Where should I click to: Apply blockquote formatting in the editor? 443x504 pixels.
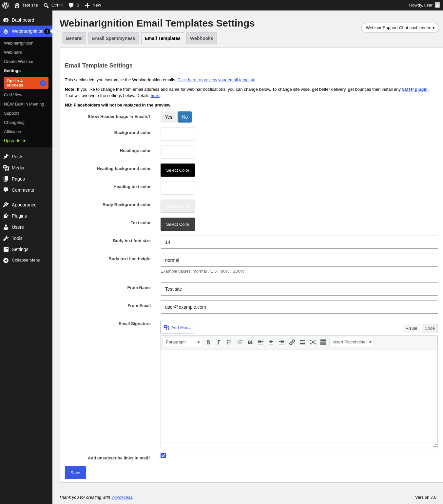coord(250,342)
